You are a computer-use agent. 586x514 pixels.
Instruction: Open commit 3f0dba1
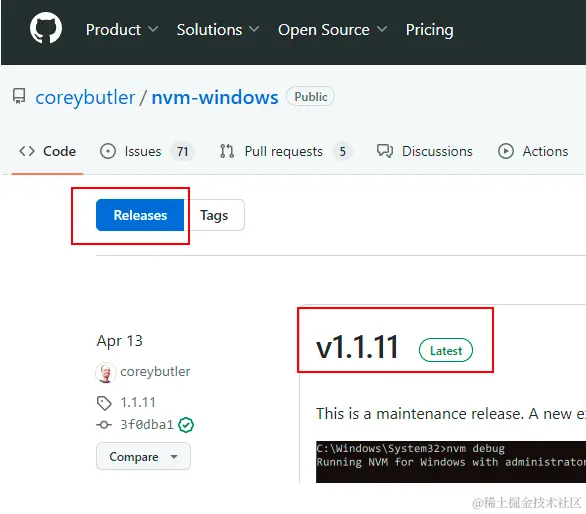click(147, 425)
